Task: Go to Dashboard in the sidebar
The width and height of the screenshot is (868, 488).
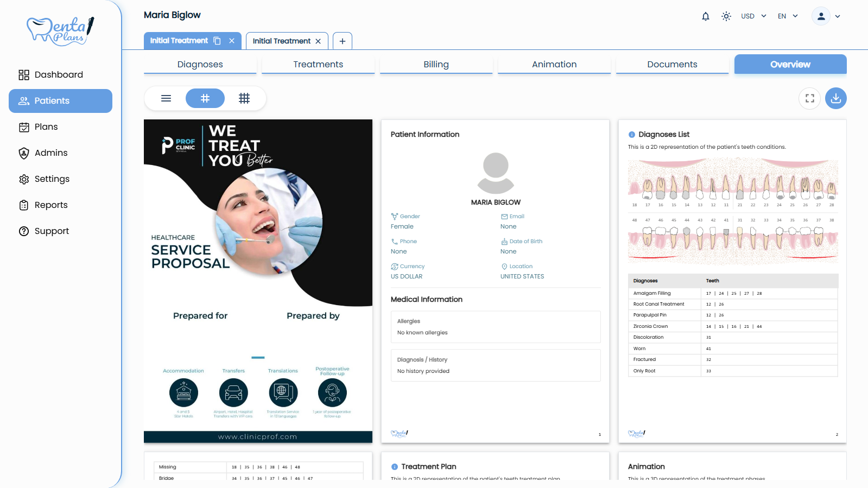Action: click(59, 75)
